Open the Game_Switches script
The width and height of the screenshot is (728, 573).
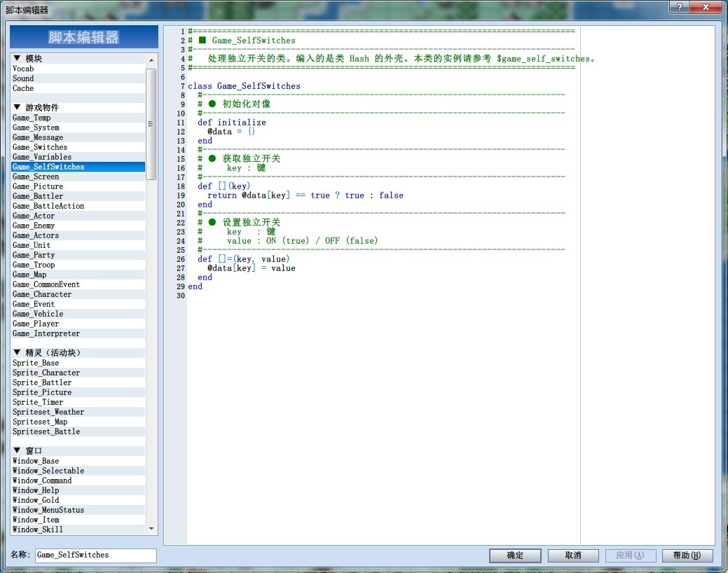[x=78, y=147]
